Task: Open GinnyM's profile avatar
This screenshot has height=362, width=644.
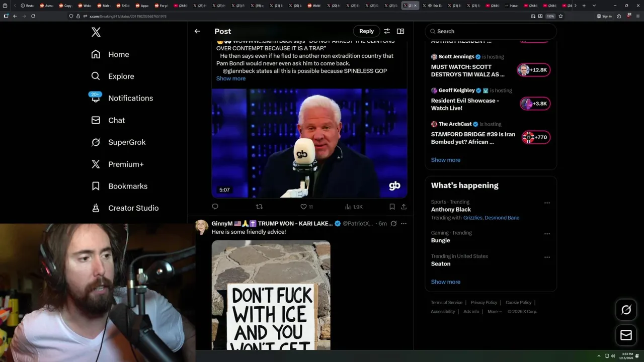Action: tap(202, 227)
